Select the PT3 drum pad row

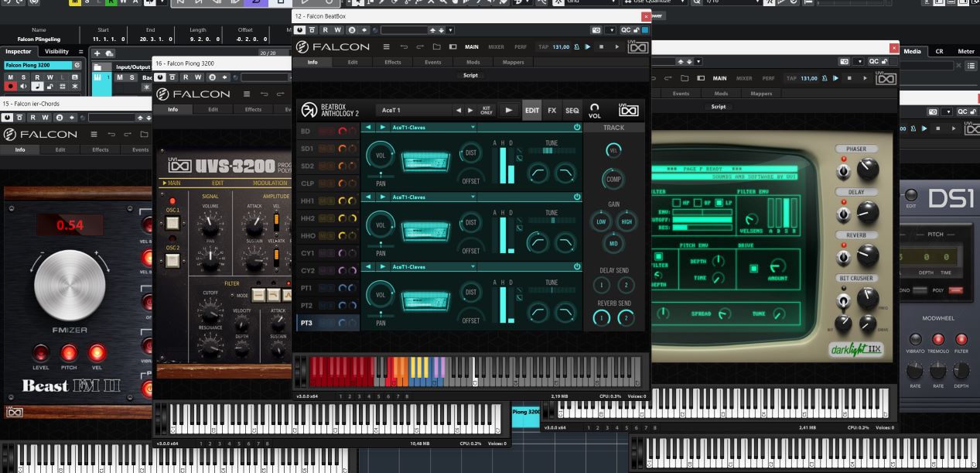[x=328, y=323]
